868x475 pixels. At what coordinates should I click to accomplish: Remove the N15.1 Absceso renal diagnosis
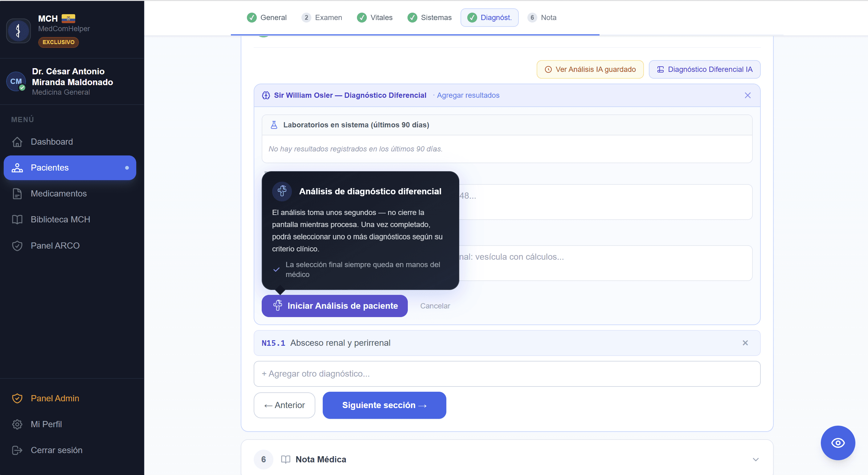(x=745, y=343)
